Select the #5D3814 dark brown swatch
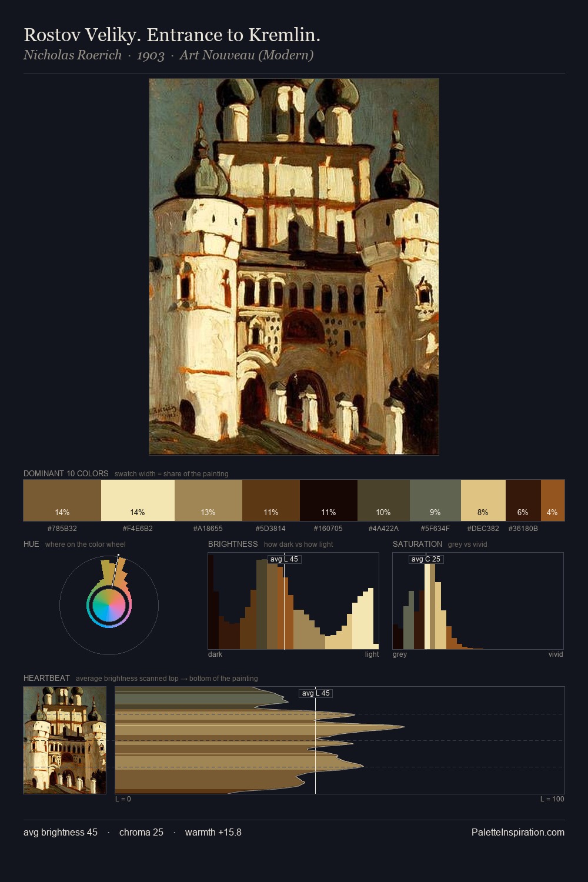 coord(271,500)
